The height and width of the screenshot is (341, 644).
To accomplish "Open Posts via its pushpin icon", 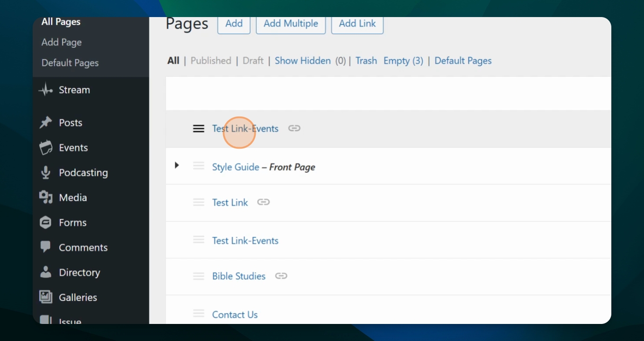I will point(45,123).
